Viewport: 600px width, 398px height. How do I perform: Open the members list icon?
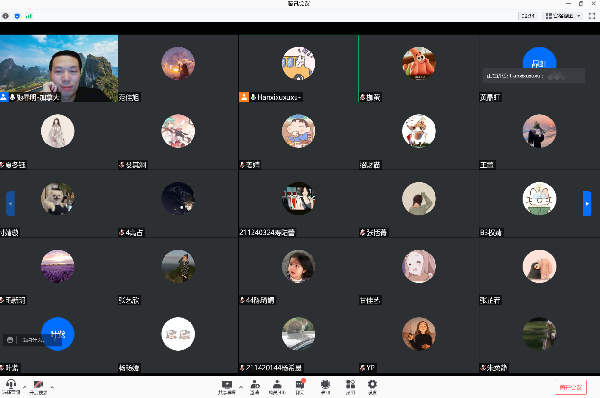click(x=277, y=387)
